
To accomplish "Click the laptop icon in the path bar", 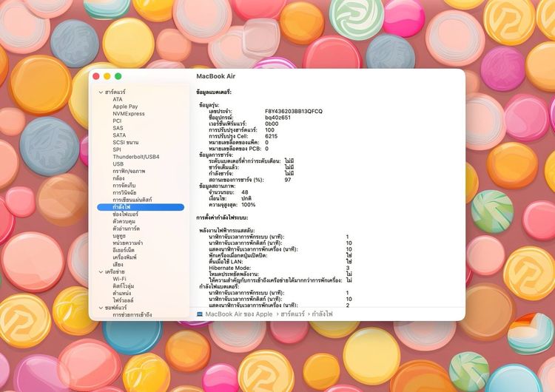I will (200, 314).
